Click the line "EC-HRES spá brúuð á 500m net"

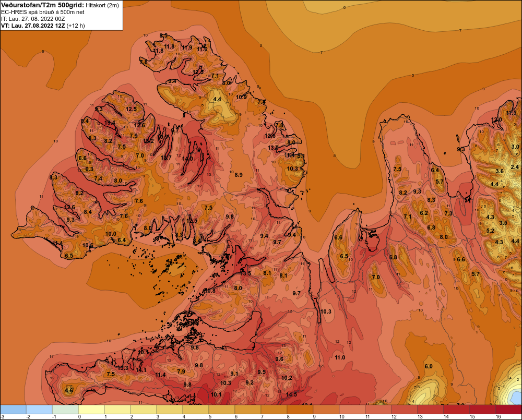[x=43, y=12]
